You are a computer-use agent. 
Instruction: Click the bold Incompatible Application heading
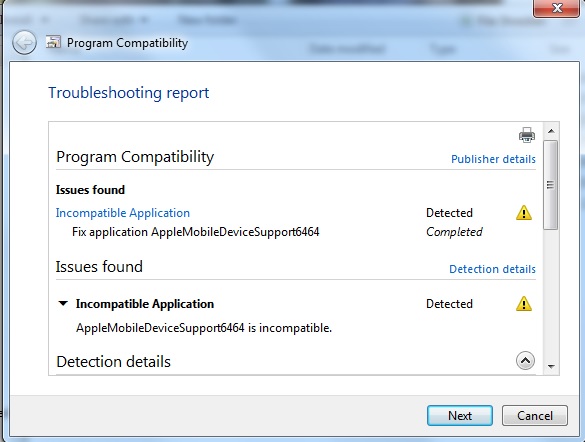[145, 304]
